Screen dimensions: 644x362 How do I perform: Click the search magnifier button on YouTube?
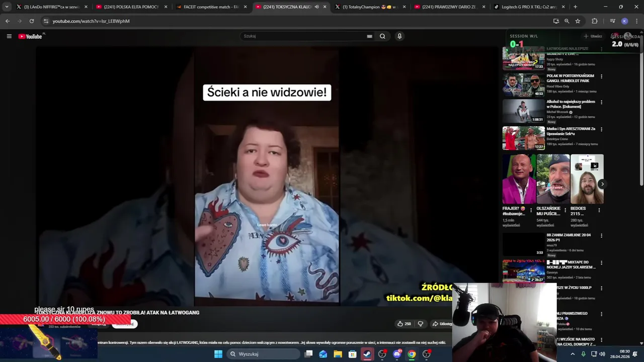click(x=382, y=36)
